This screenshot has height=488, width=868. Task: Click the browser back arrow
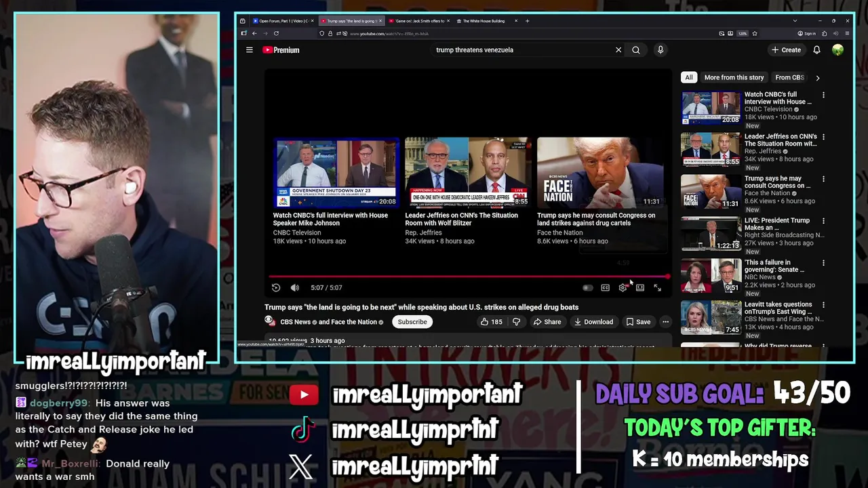[254, 33]
